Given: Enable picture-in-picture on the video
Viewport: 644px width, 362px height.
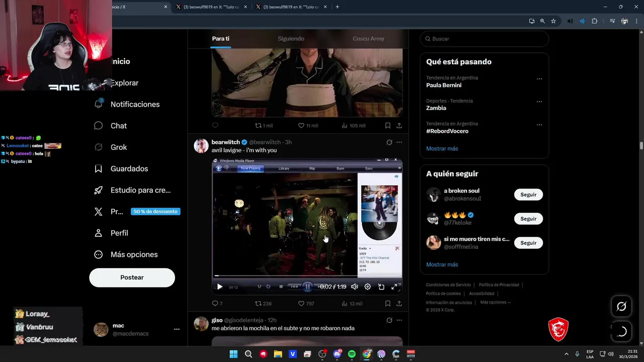Looking at the screenshot, I should tap(381, 287).
